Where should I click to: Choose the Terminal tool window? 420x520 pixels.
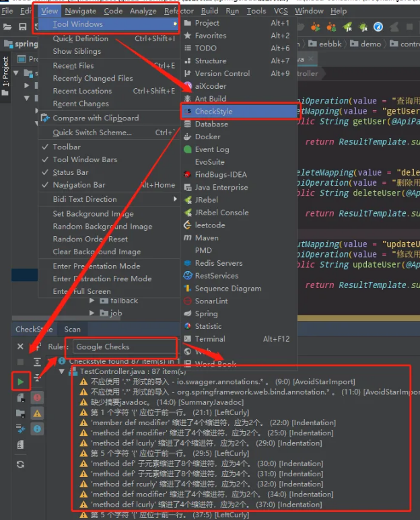[x=239, y=339]
